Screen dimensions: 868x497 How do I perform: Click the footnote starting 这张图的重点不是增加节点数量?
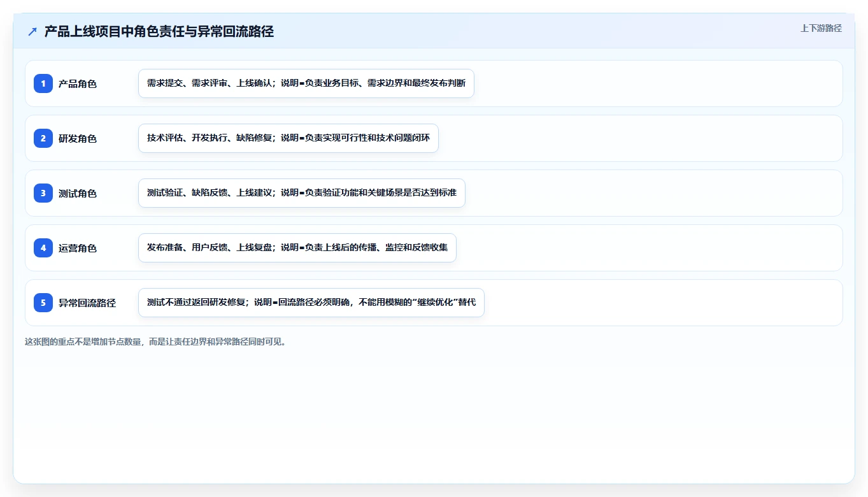click(156, 342)
